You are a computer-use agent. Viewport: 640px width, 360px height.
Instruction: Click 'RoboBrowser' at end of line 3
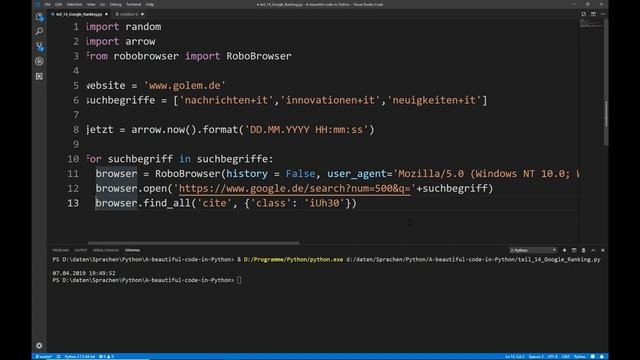coord(259,56)
